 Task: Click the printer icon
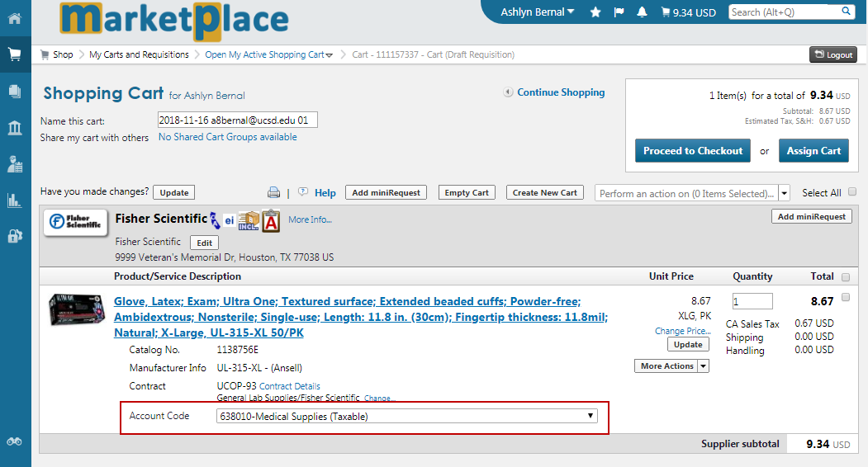(x=273, y=192)
